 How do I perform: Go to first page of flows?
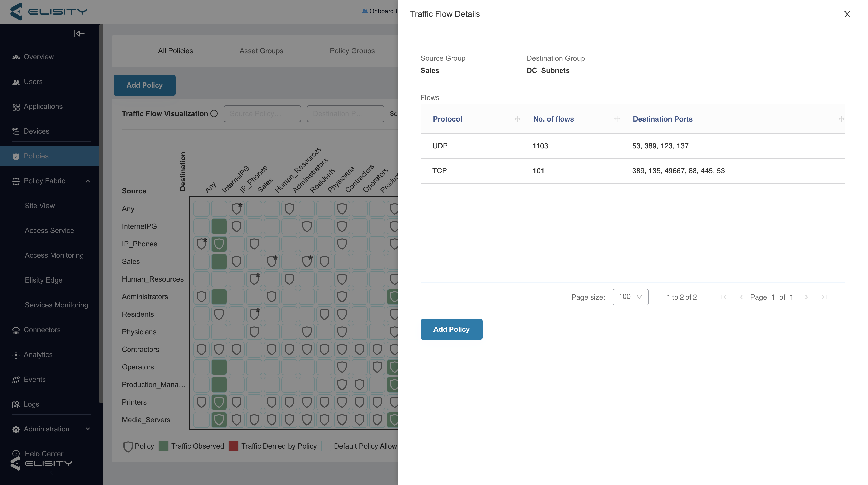723,297
